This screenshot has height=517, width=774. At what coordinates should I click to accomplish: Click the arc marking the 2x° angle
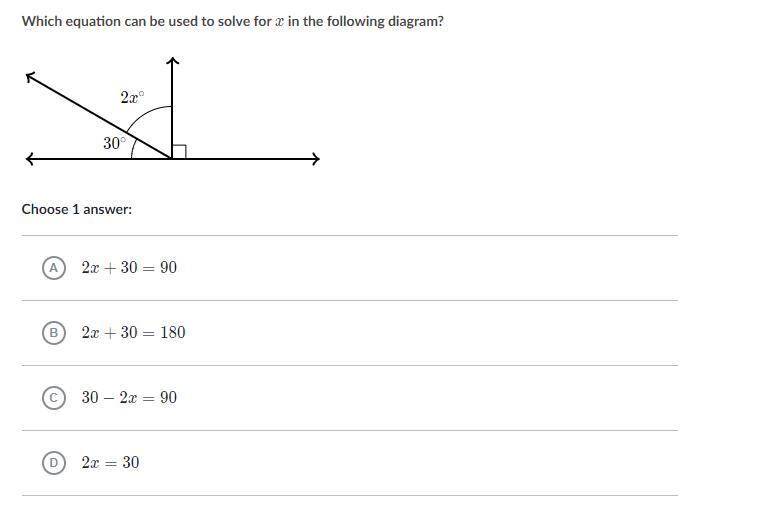[x=147, y=115]
